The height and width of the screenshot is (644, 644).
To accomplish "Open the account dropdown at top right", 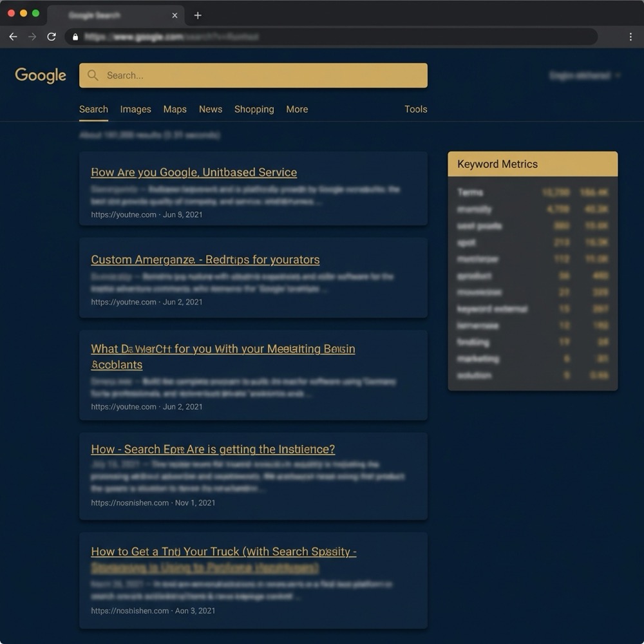I will pos(585,75).
